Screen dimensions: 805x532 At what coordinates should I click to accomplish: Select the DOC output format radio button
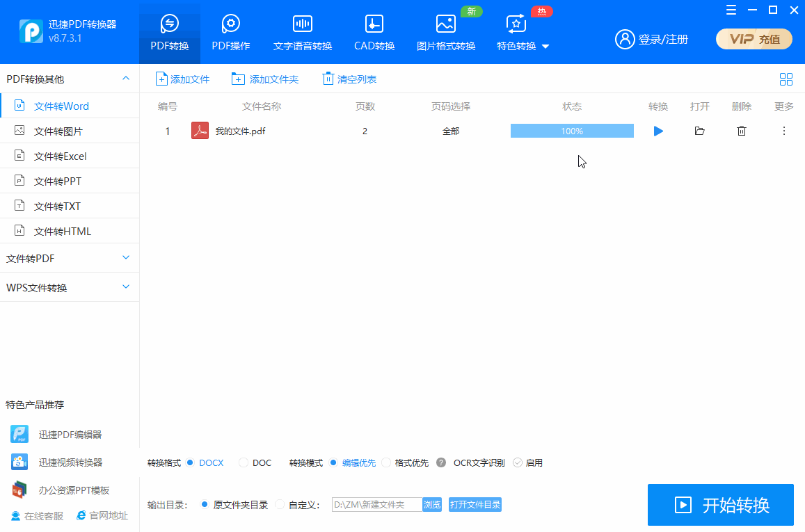[244, 462]
